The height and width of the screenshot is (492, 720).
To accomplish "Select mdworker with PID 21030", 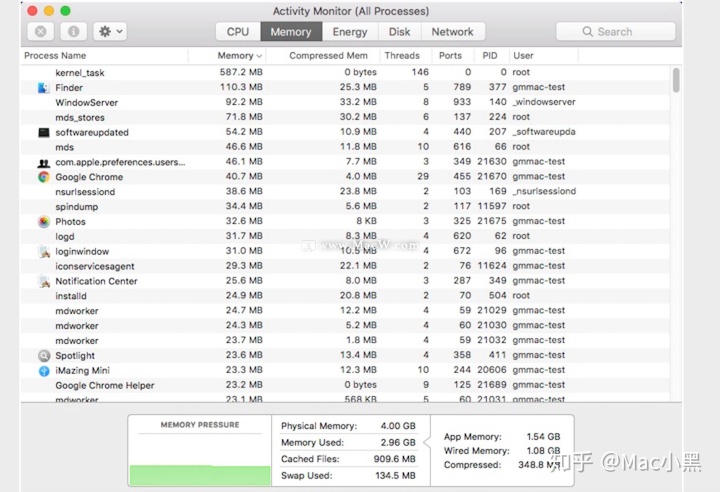I will click(345, 325).
